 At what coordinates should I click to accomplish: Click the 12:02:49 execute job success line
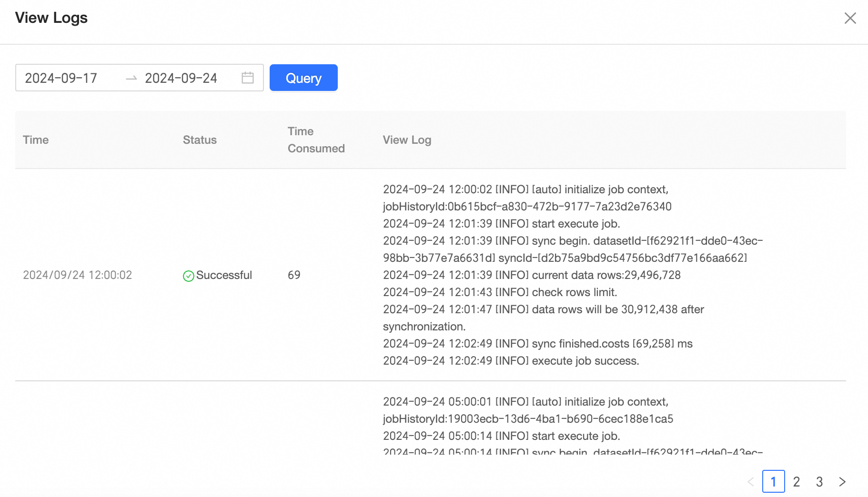click(x=511, y=361)
